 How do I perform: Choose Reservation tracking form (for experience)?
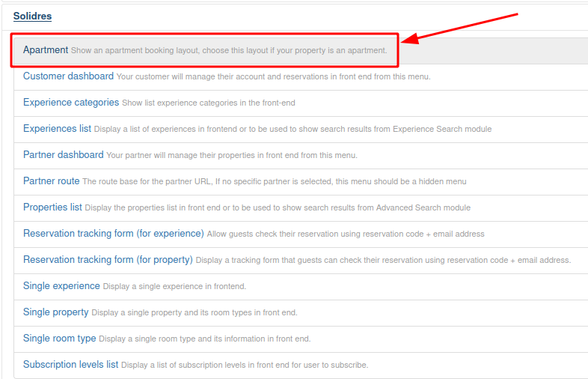click(113, 234)
